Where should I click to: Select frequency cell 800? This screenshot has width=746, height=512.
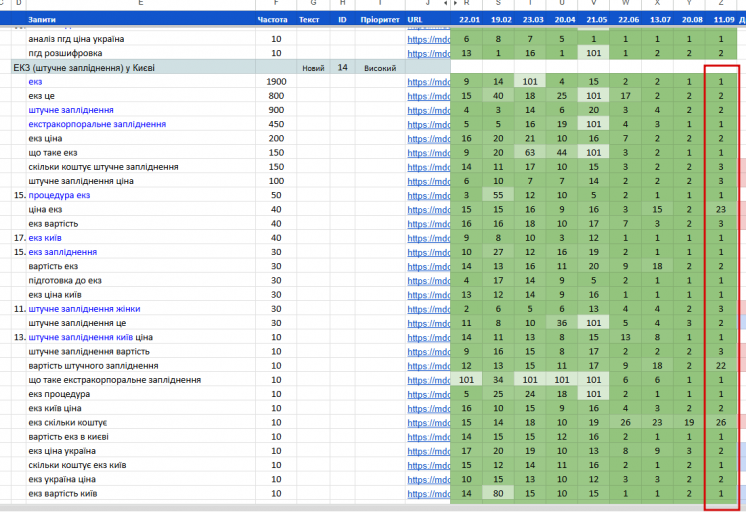(276, 96)
